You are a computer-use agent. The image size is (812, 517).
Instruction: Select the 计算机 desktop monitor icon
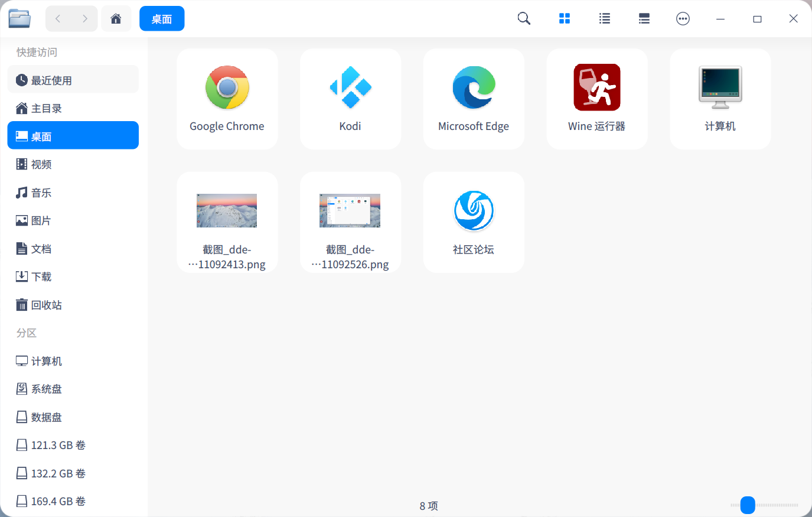pos(720,87)
